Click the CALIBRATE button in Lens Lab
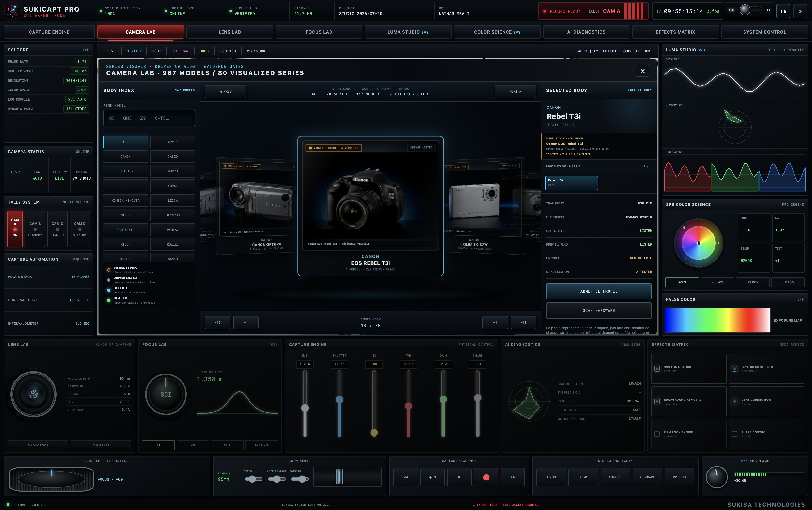This screenshot has height=510, width=812. [101, 445]
